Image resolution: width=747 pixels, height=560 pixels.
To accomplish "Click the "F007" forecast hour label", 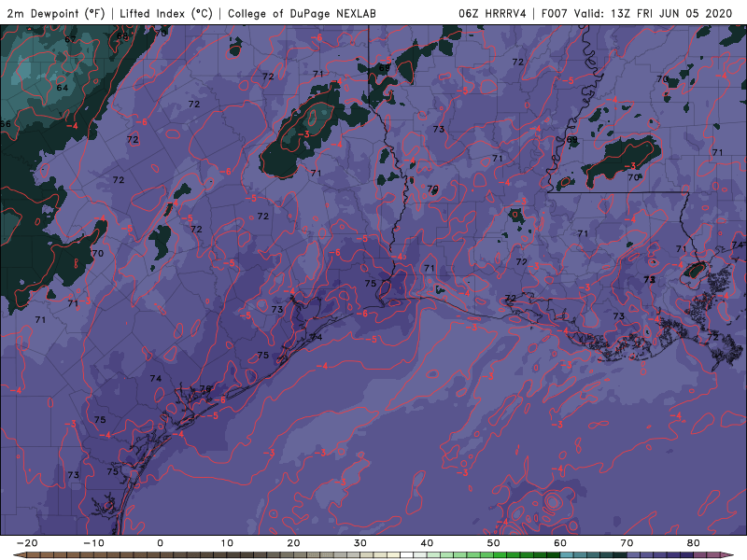I will coord(555,13).
